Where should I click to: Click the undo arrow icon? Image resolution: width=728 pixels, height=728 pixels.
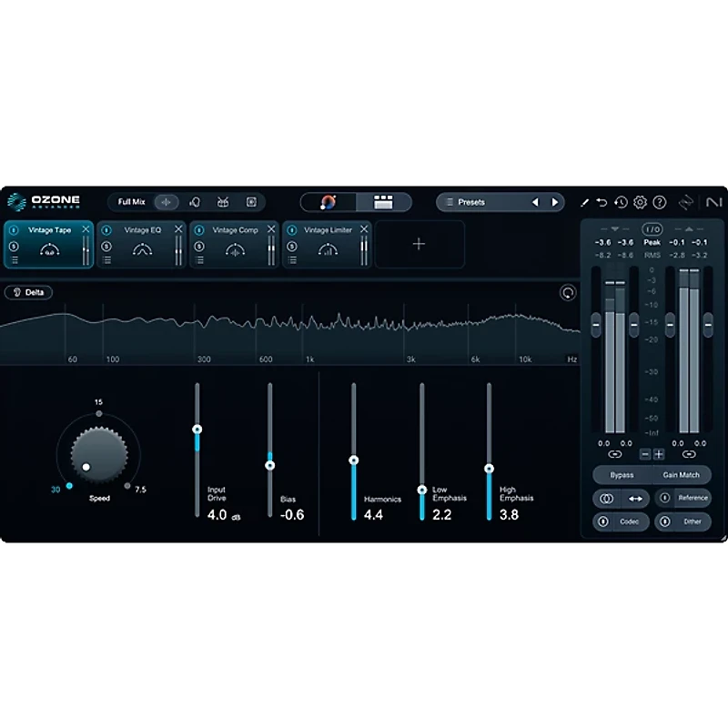(x=602, y=202)
